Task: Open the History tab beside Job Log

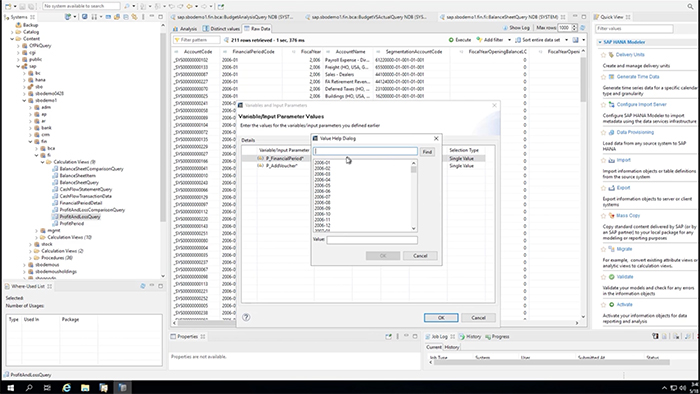Action: (470, 336)
